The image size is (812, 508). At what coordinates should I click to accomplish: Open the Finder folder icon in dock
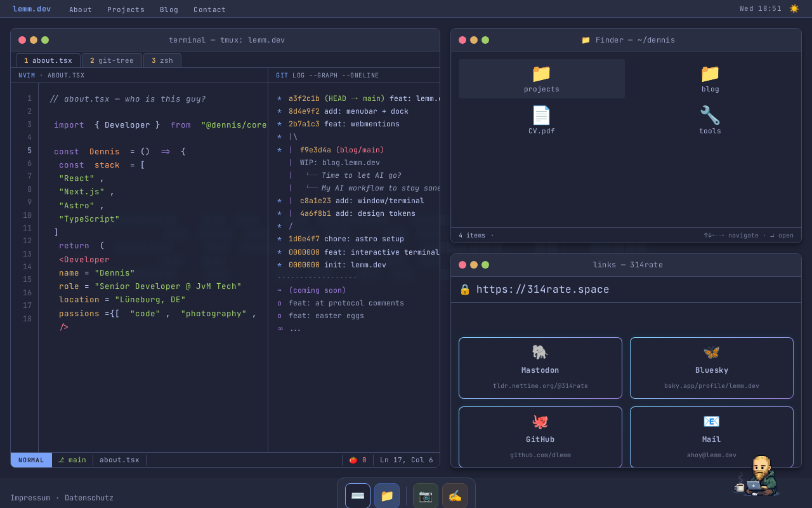point(387,496)
